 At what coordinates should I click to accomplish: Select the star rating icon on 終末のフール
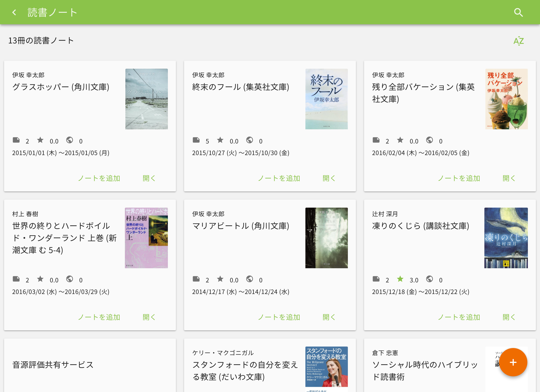click(220, 140)
